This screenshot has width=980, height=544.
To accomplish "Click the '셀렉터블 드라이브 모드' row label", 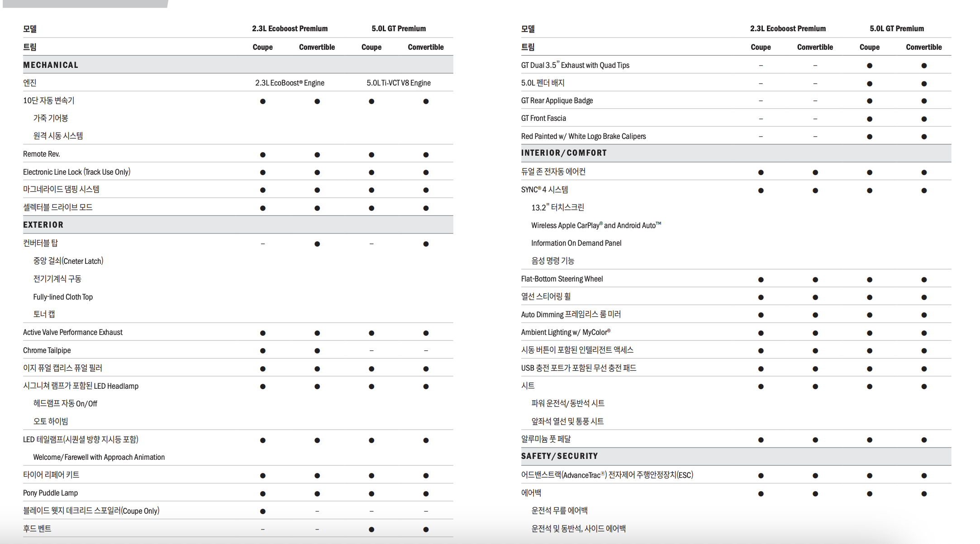I will click(x=58, y=207).
